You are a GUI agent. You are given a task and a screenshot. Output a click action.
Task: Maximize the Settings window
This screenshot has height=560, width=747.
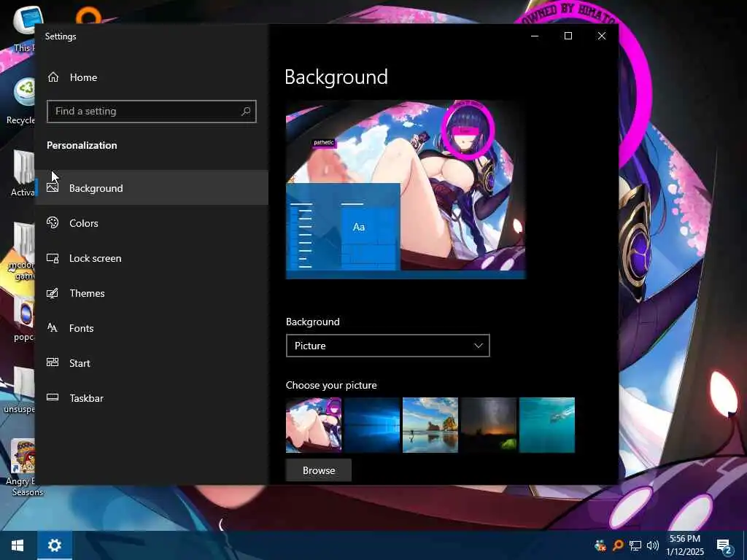568,36
